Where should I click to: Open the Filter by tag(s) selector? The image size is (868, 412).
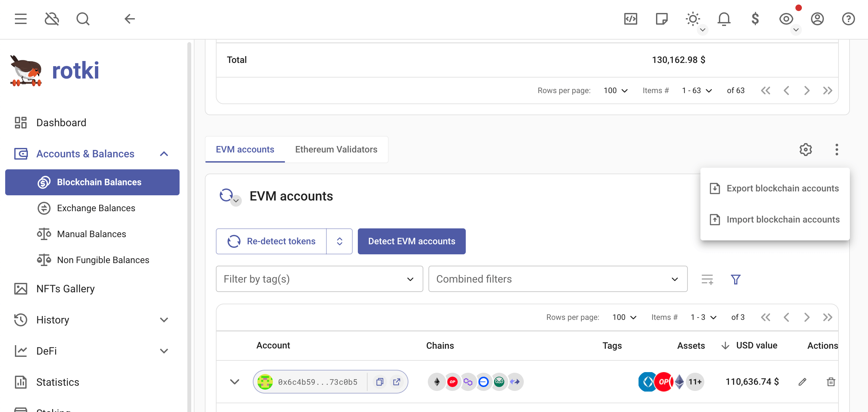[x=318, y=279]
